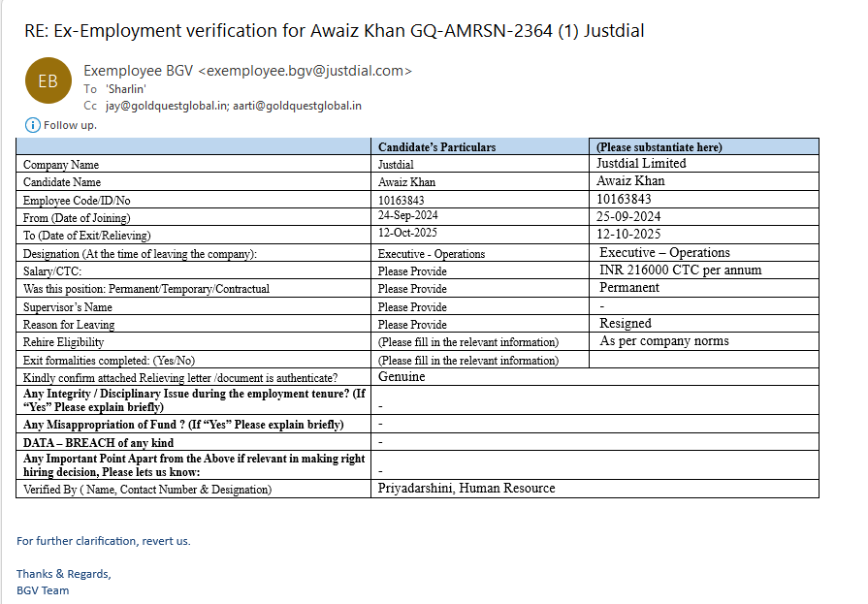
Task: Click the EB sender avatar circle
Action: point(48,80)
